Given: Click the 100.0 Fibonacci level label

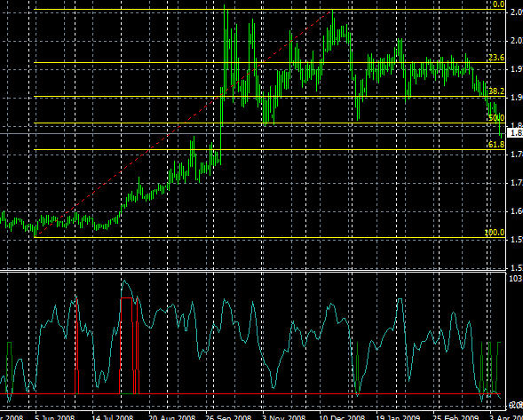Looking at the screenshot, I should coord(495,233).
